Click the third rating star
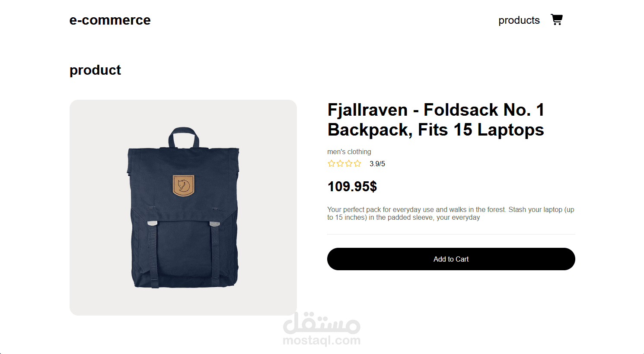Screen dimensions: 644x354 point(349,164)
